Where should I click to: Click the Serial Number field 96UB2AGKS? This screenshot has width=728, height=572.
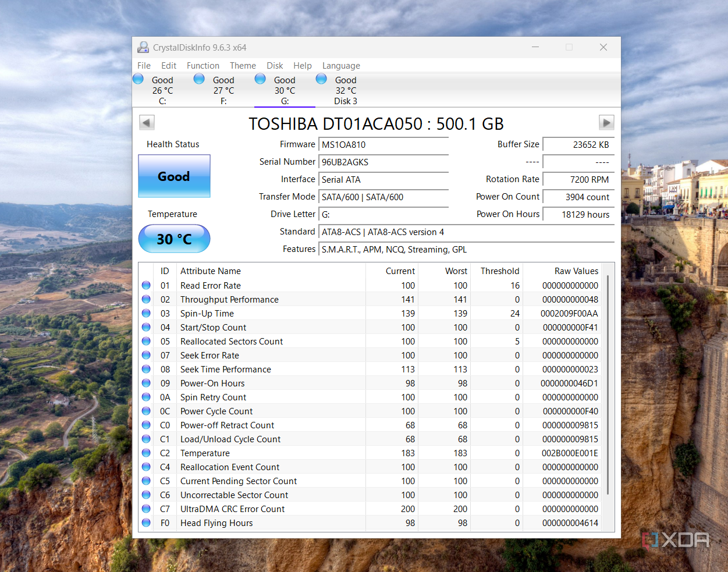click(384, 162)
